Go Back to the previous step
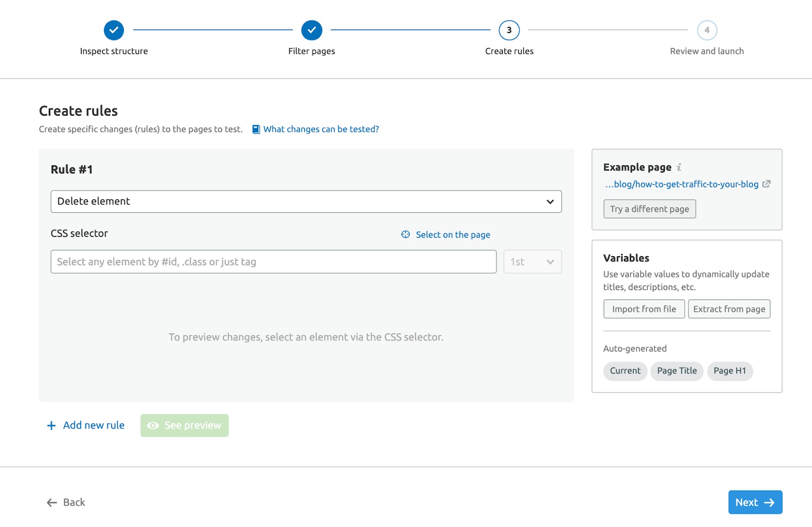 (66, 502)
